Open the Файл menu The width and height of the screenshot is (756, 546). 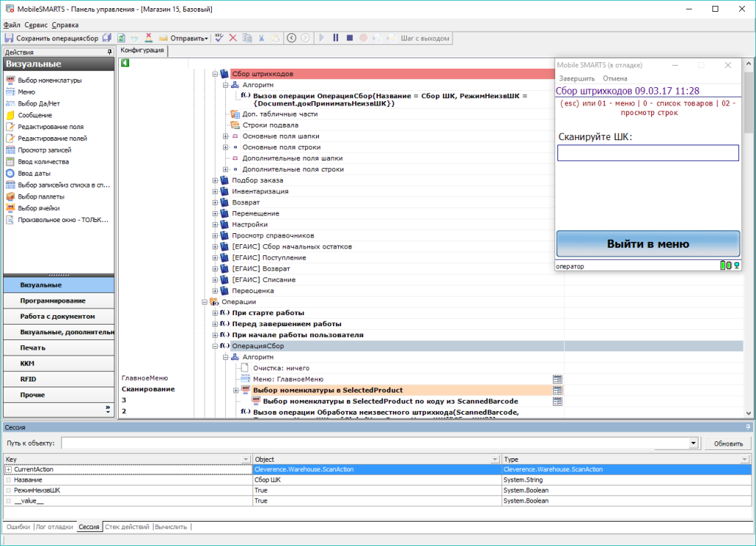click(x=12, y=25)
